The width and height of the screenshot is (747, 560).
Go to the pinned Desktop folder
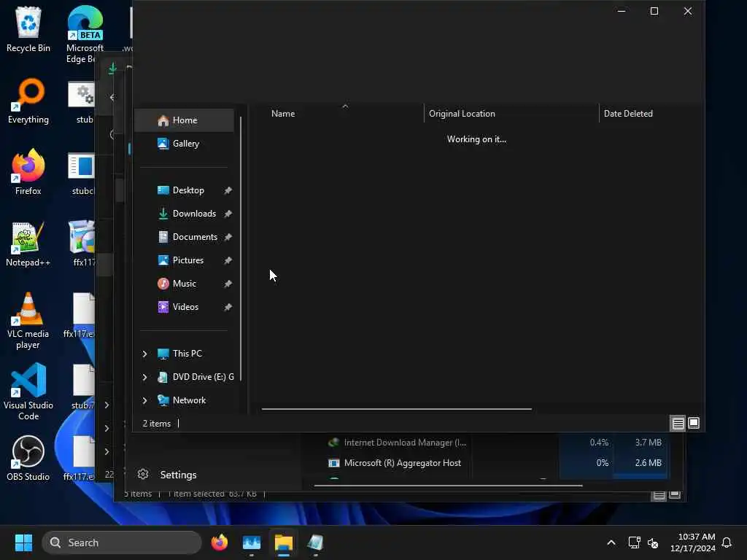[x=185, y=190]
